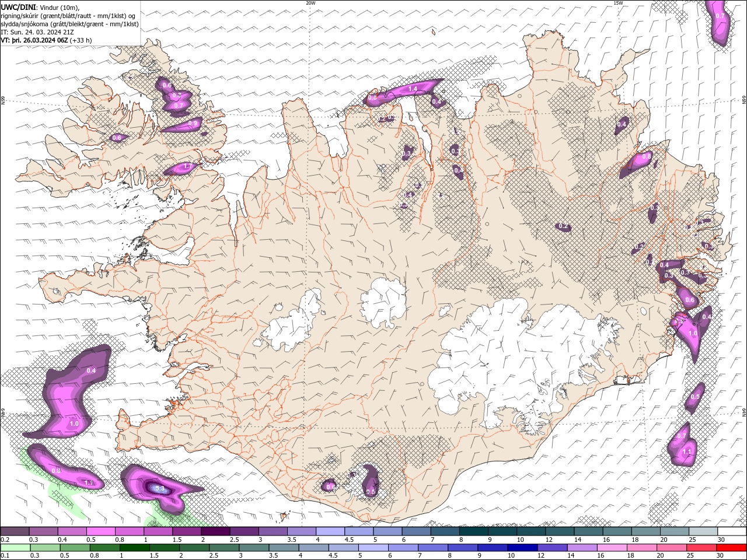Click the 'rigning/skúrir' legend description line

(x=68, y=16)
